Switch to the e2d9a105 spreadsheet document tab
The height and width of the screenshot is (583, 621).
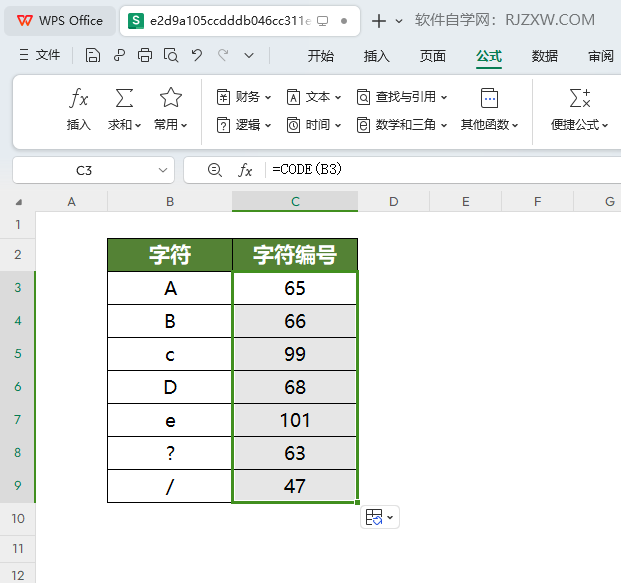point(240,21)
